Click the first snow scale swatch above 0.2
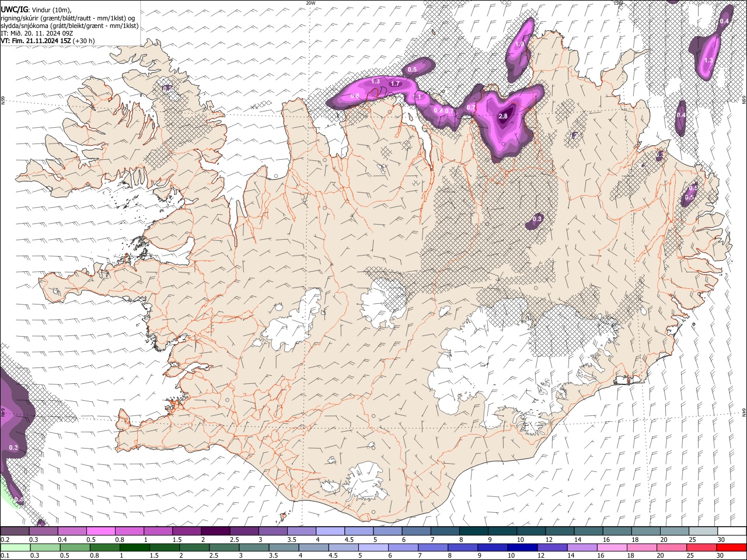This screenshot has width=747, height=560. [15, 531]
